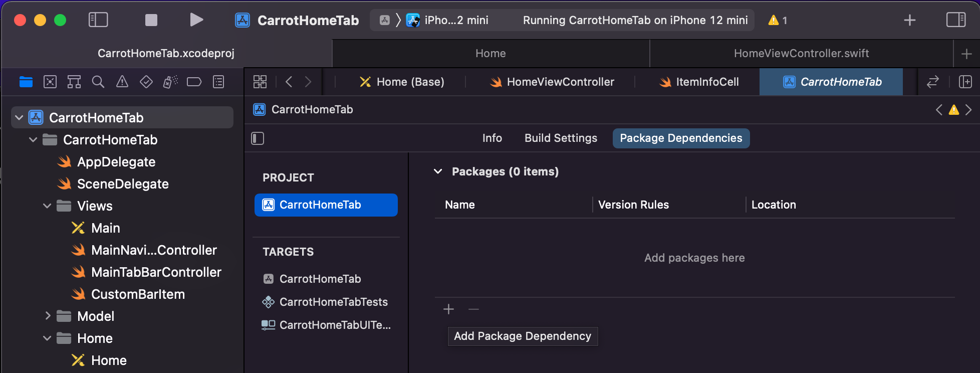Open the iPhone 12 mini destination selector

click(x=447, y=20)
